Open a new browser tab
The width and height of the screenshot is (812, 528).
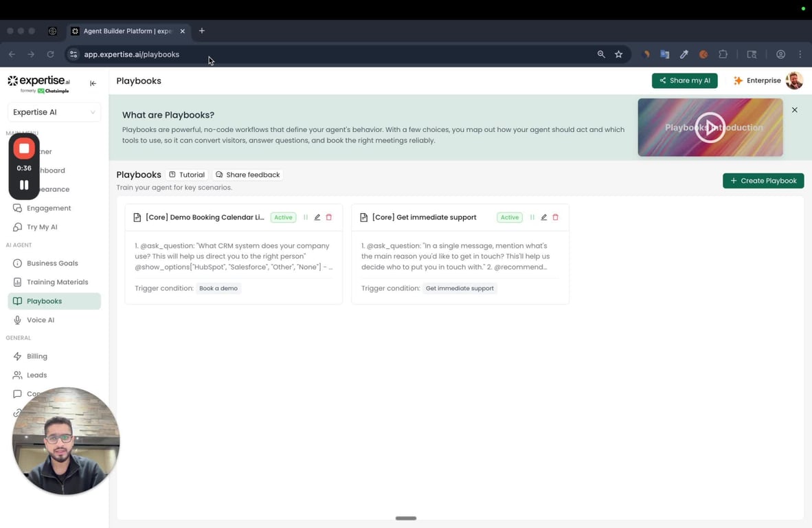click(x=202, y=31)
